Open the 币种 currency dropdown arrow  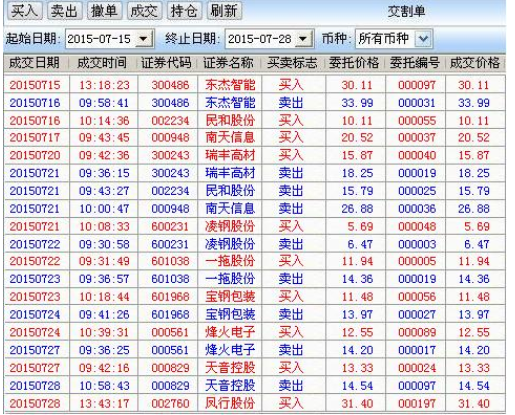tap(423, 39)
